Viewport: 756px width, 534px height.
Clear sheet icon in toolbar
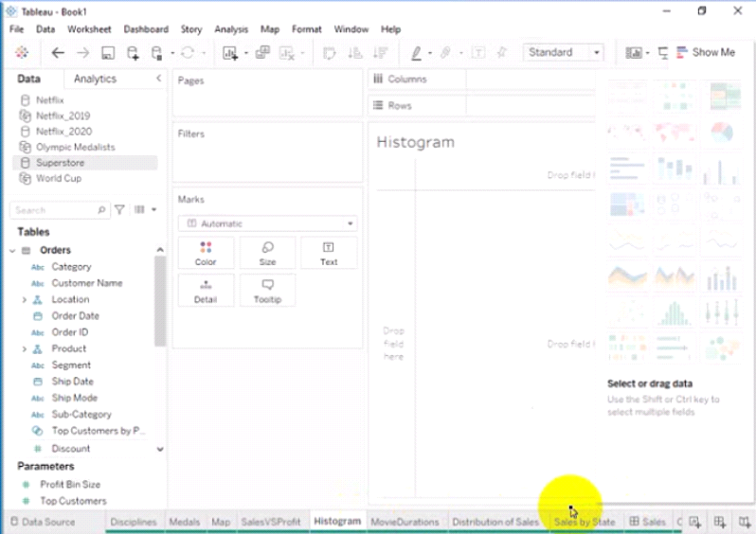[x=287, y=53]
